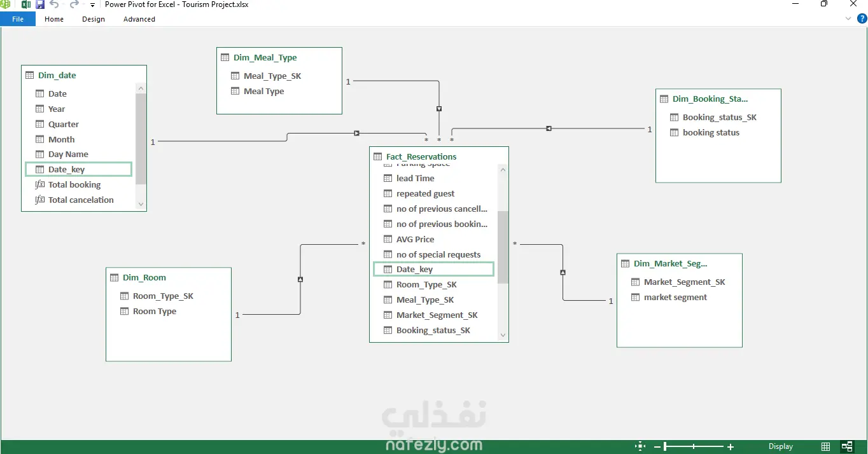Select Date_key in Fact_Reservations
The height and width of the screenshot is (454, 868).
(x=433, y=269)
